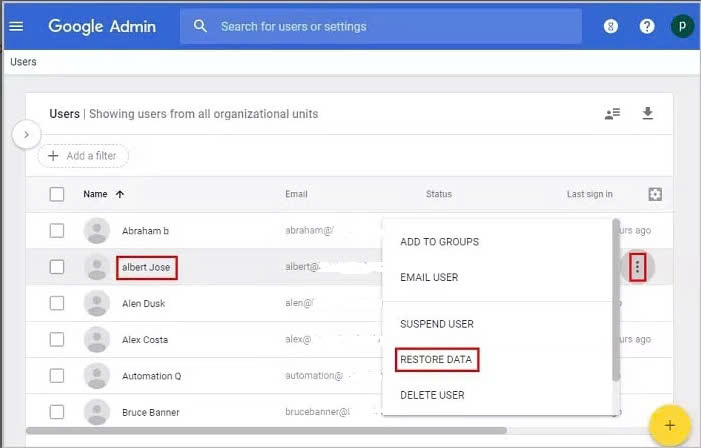Click Alen Dusk's avatar icon
This screenshot has height=448, width=701.
97,303
